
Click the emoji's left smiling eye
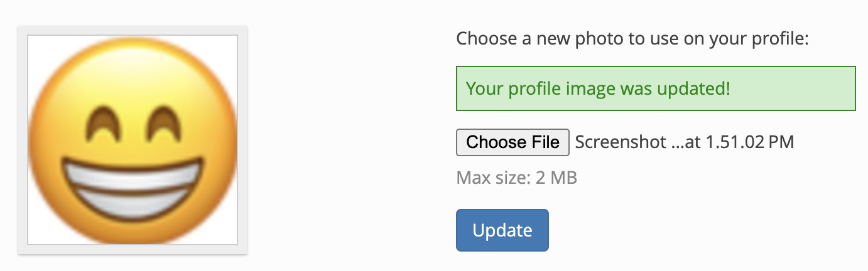pyautogui.click(x=100, y=122)
